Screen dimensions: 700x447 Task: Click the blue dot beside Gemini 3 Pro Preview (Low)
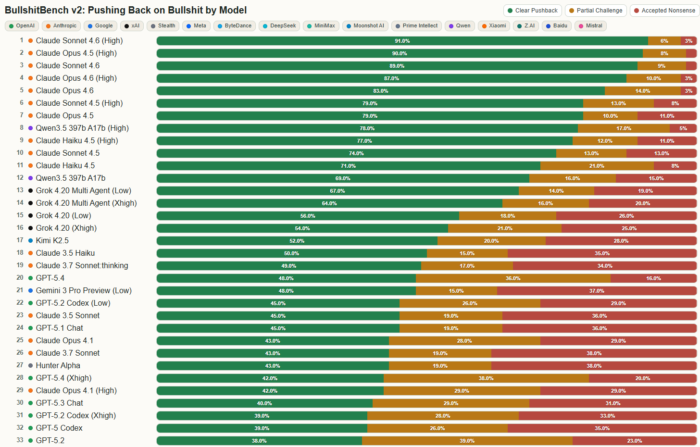click(x=31, y=290)
